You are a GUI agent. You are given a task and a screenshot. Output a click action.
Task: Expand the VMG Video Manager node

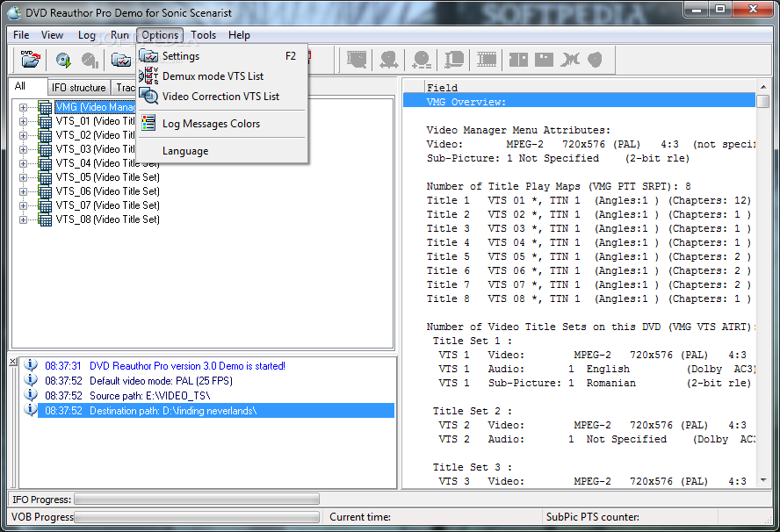[x=23, y=107]
